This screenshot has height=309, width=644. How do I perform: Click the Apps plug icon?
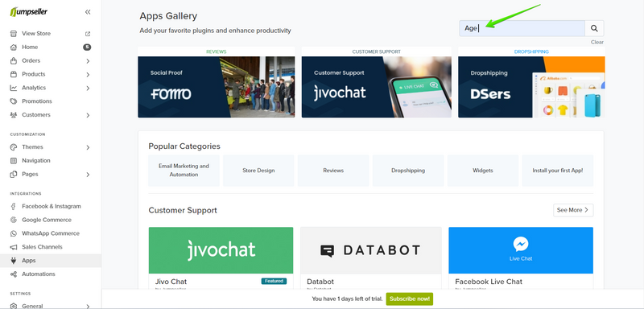coord(14,261)
